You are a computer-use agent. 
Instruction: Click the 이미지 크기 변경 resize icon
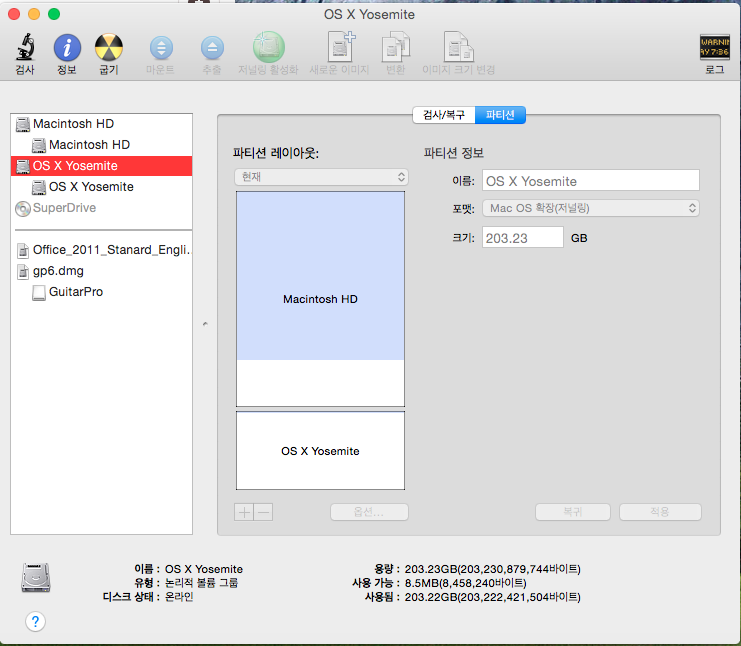458,46
